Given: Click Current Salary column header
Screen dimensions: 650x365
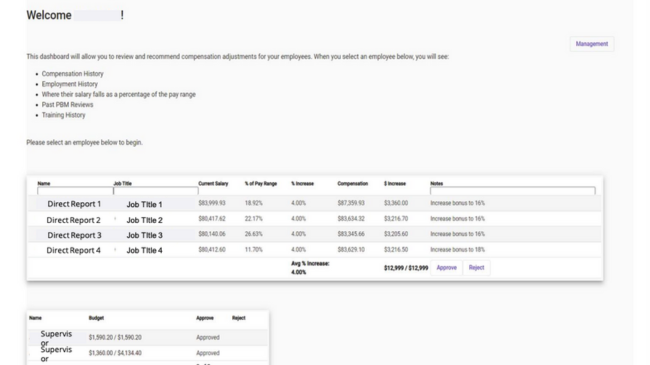Looking at the screenshot, I should tap(213, 183).
